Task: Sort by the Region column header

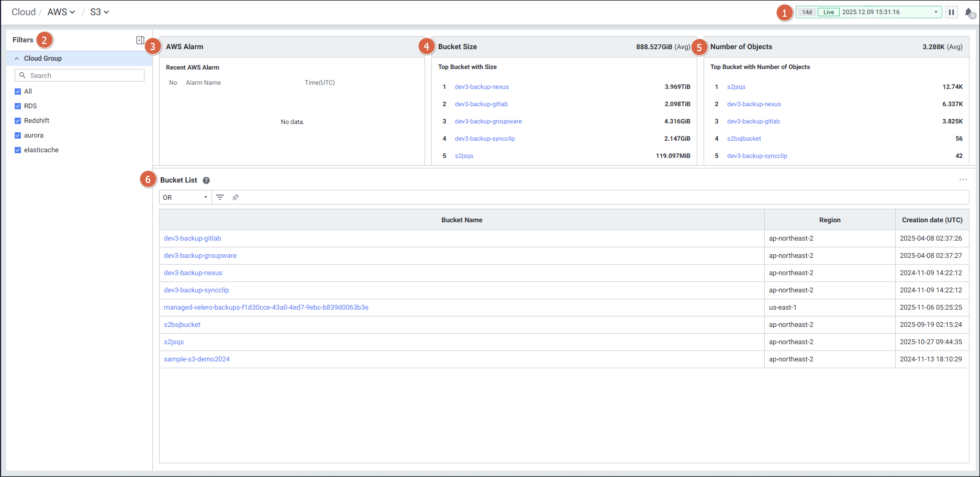Action: 829,220
